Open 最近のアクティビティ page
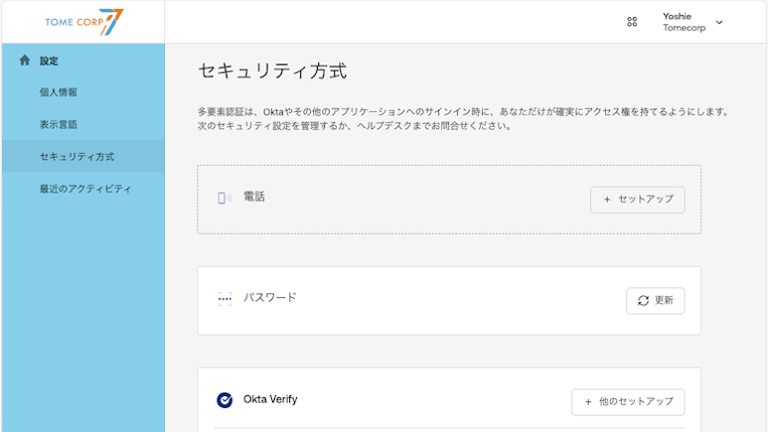Screen dimensions: 768x432 (x=85, y=189)
